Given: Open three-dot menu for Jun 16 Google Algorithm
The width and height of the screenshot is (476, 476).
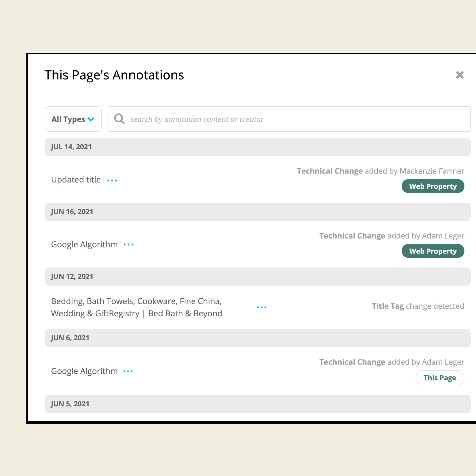Looking at the screenshot, I should [x=128, y=244].
